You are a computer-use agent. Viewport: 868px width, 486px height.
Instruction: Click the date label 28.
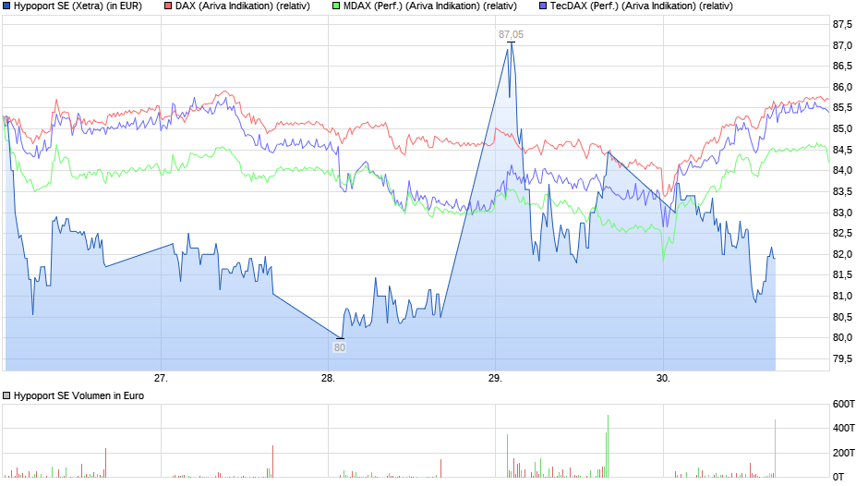(328, 378)
